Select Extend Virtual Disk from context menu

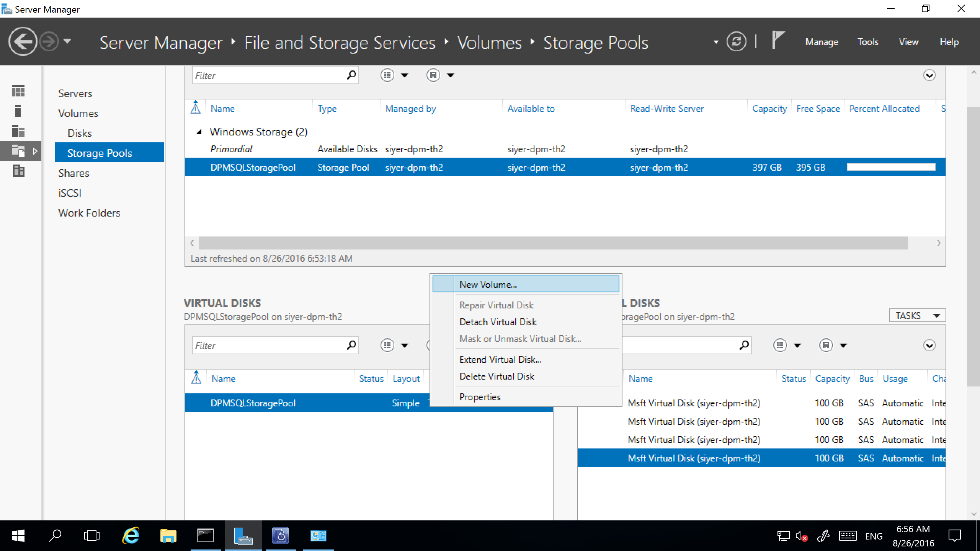[x=500, y=359]
